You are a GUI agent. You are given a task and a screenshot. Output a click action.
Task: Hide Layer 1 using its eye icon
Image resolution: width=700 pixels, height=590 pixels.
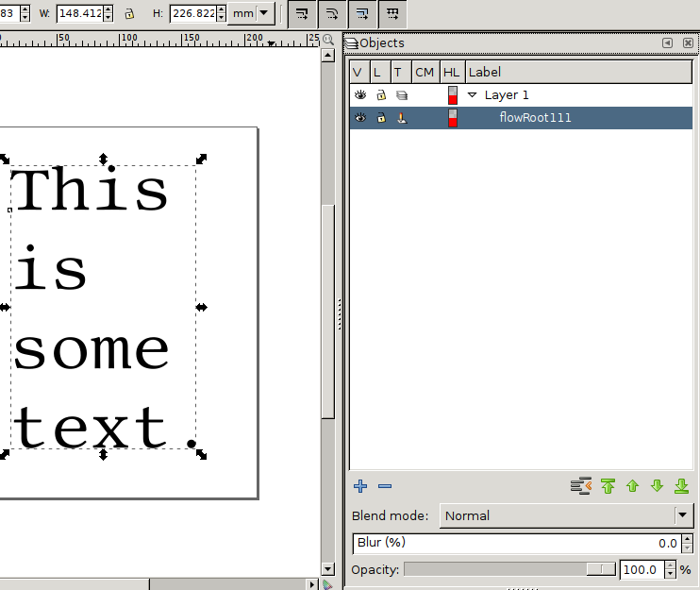point(359,95)
